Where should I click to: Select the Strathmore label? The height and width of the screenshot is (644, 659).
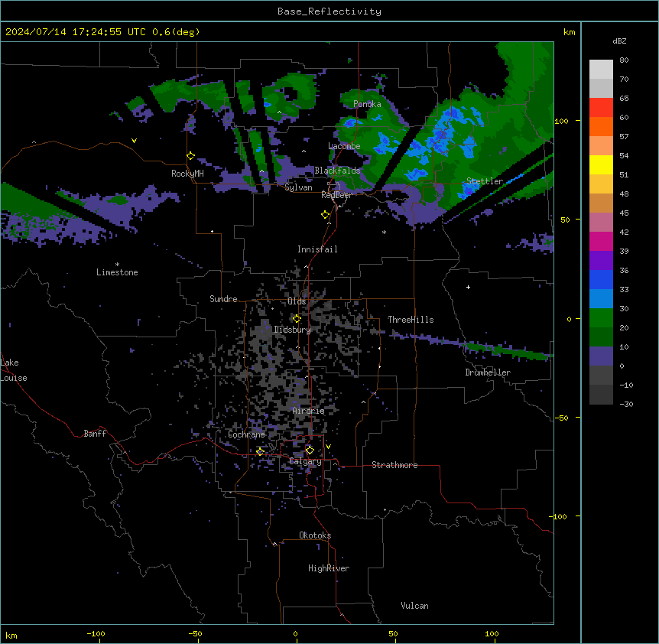(x=394, y=465)
